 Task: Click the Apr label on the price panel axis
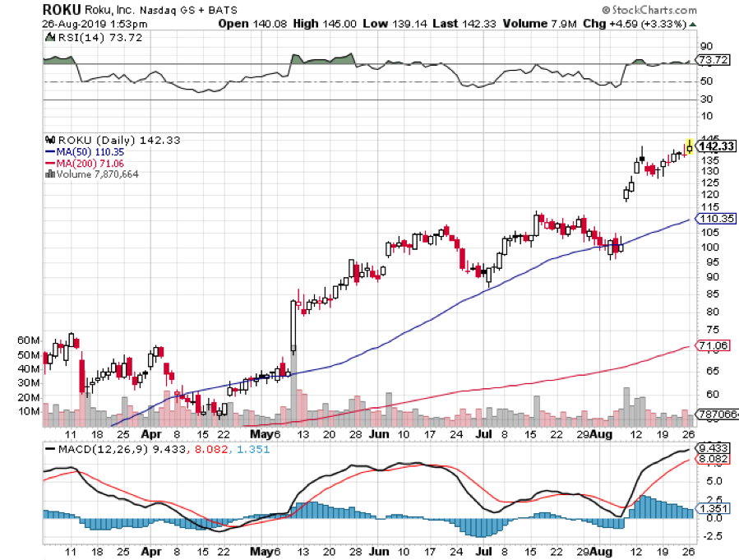tap(150, 434)
